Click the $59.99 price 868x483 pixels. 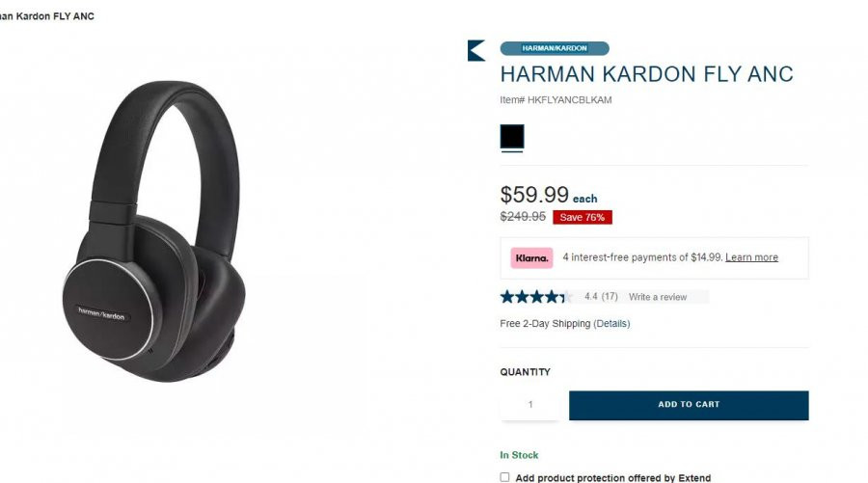point(534,195)
